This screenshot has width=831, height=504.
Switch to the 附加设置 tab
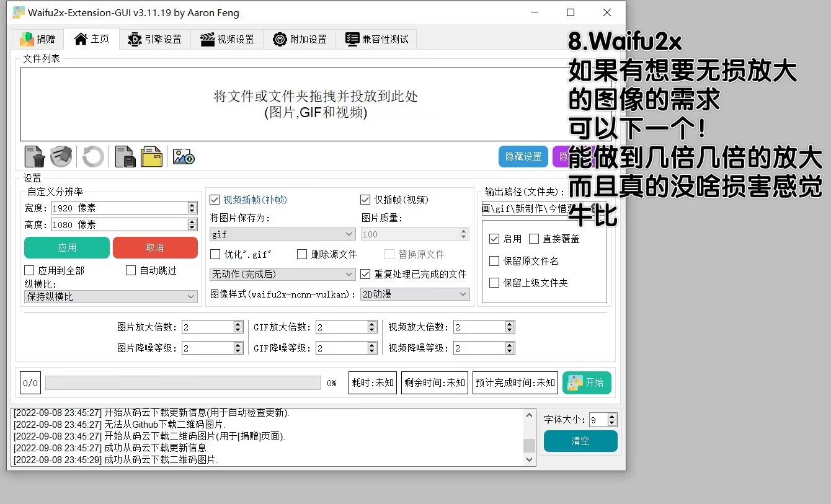(300, 39)
